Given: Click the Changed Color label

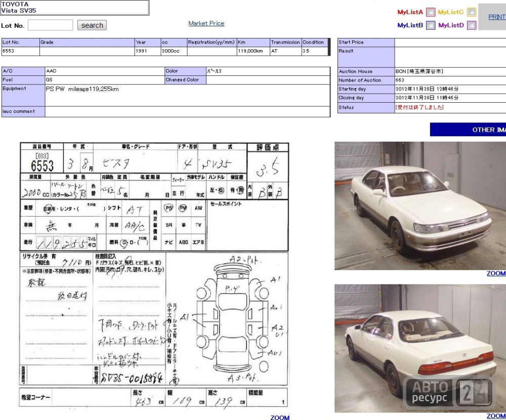Looking at the screenshot, I should click(x=185, y=80).
